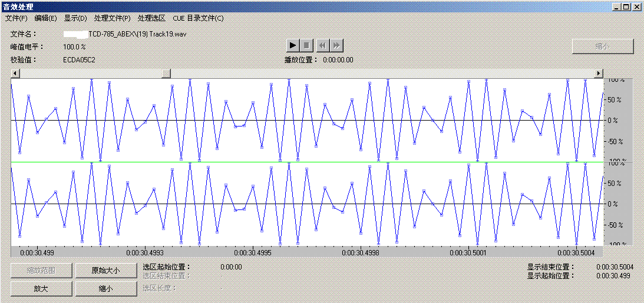Open the 文件(F) menu
644x303 pixels.
tap(16, 18)
